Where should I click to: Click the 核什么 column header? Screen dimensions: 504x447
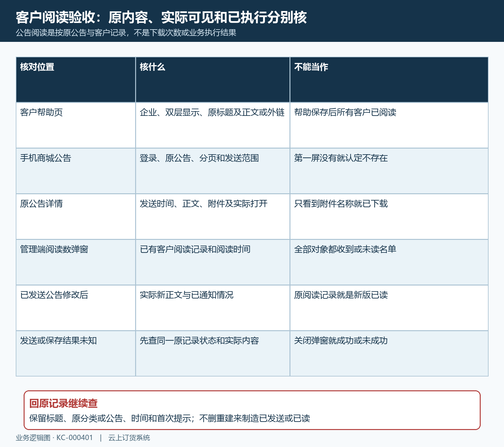tap(213, 80)
